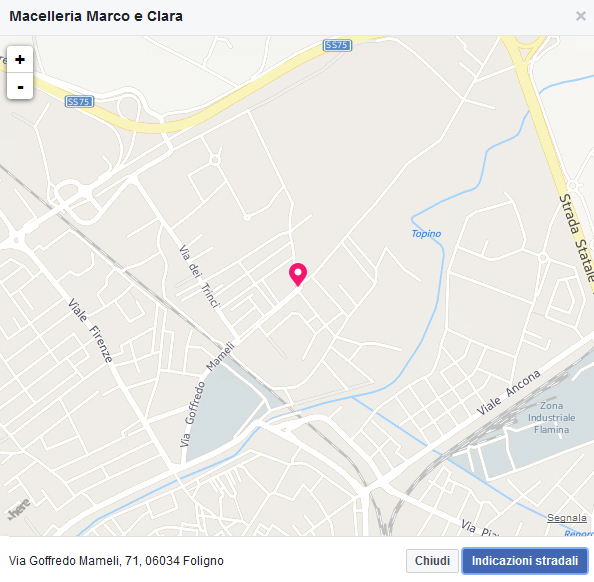This screenshot has height=582, width=594.
Task: Click the Topino river label
Action: click(427, 234)
